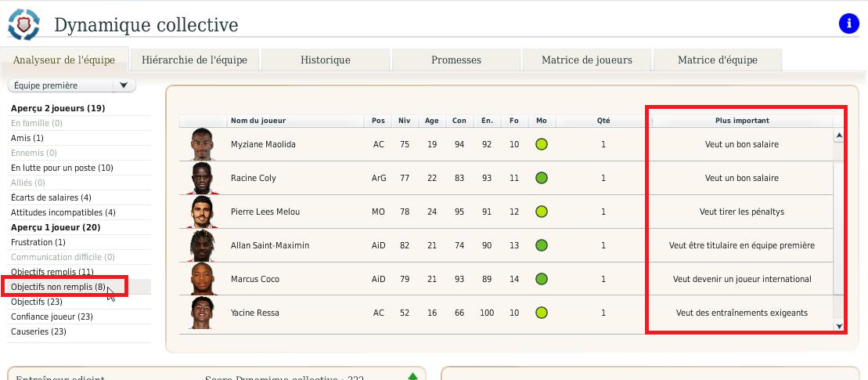
Task: Select Objectifs remplis (11)
Action: pyautogui.click(x=52, y=273)
